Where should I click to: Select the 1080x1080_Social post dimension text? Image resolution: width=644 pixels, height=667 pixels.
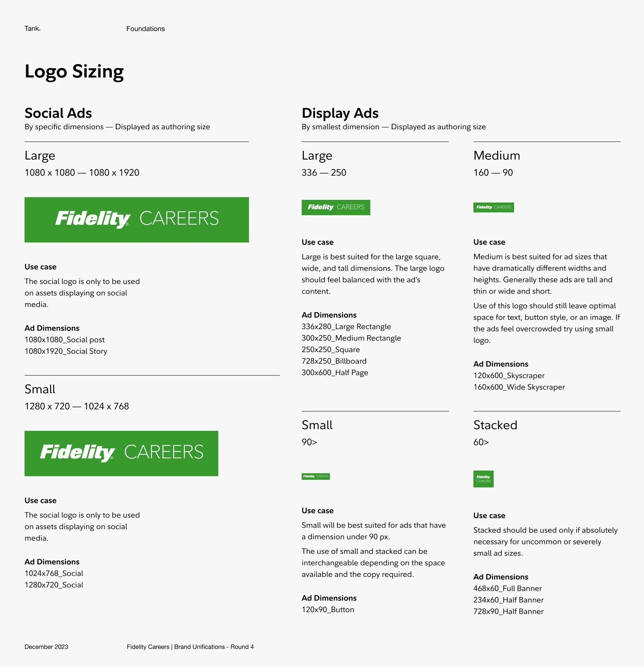(x=64, y=340)
